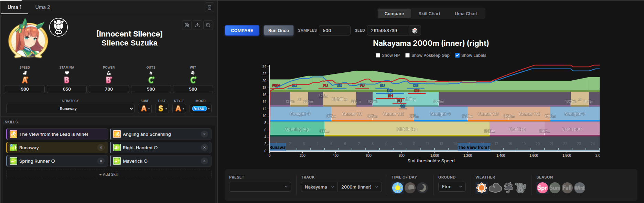Click the Guts stat value field
This screenshot has width=644, height=203.
pos(151,89)
